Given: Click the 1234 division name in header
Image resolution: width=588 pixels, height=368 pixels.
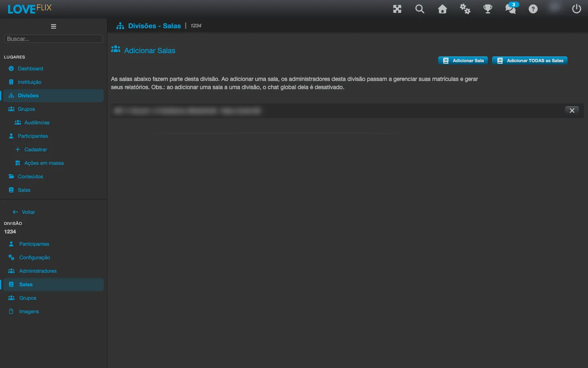Looking at the screenshot, I should pos(196,26).
